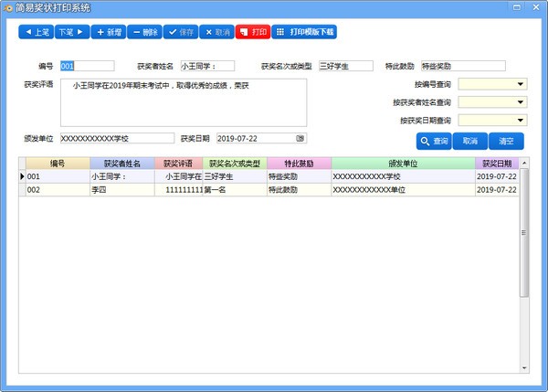Click the 查询 search button
Screen dimensions: 548x392
(x=434, y=142)
